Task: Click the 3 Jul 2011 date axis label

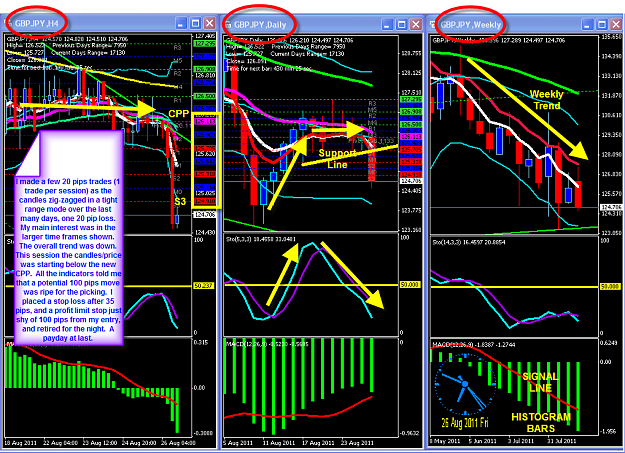Action: (521, 441)
